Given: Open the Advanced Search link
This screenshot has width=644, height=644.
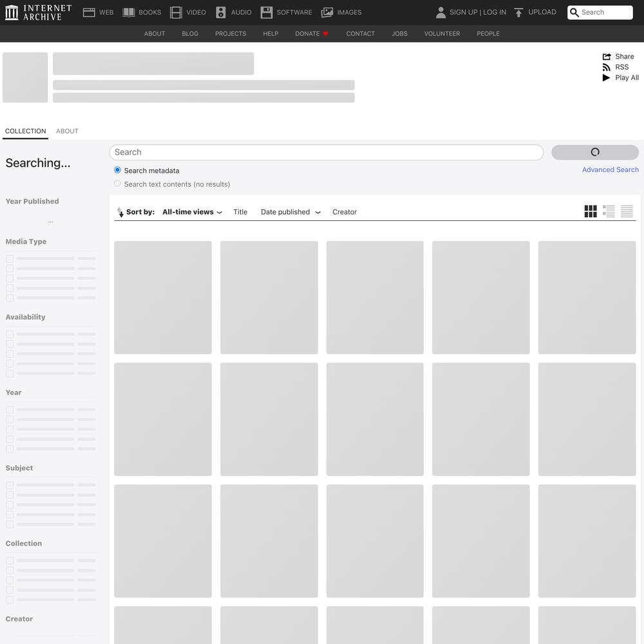Looking at the screenshot, I should (610, 170).
